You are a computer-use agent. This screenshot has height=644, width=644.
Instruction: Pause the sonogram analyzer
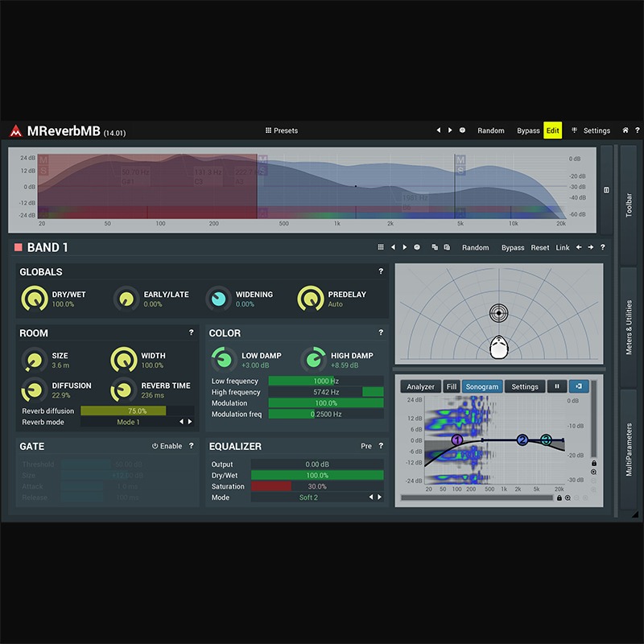point(557,386)
